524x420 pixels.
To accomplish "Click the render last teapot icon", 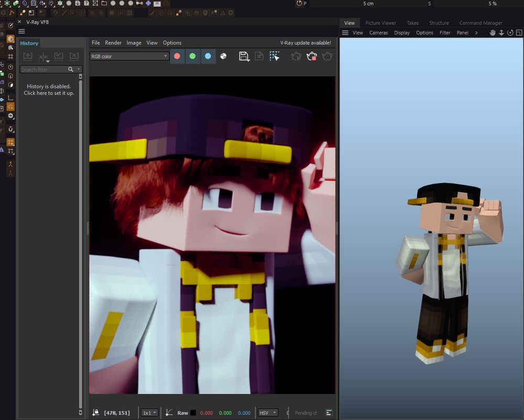I will coord(327,57).
